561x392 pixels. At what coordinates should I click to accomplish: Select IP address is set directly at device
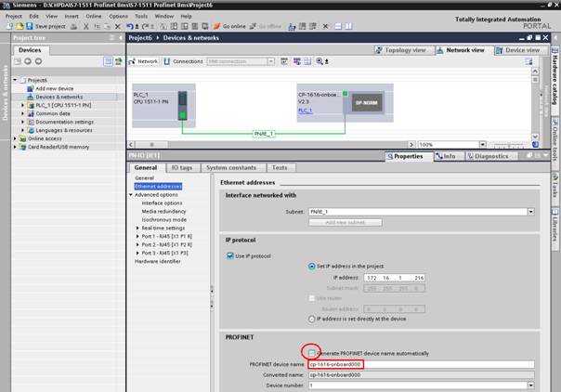312,318
